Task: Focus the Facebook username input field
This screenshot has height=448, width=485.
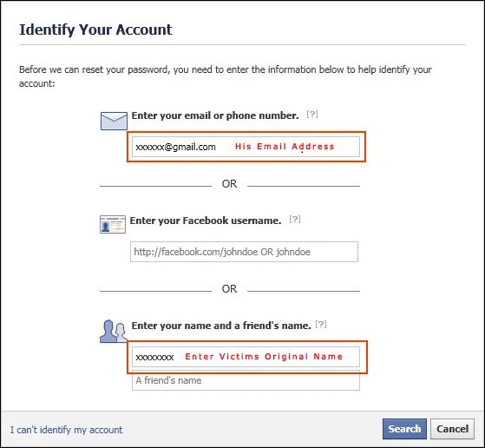Action: coord(244,252)
